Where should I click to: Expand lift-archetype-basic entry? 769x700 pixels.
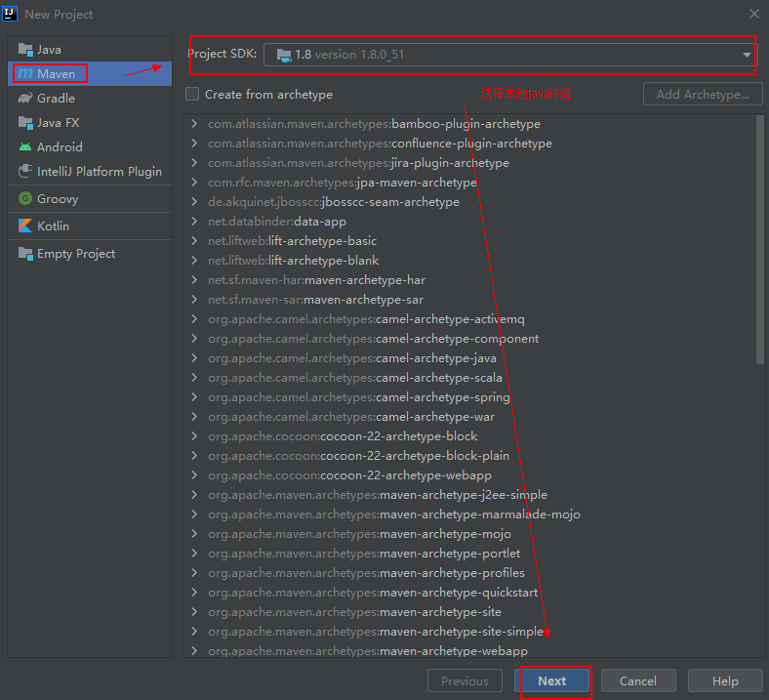[x=195, y=241]
